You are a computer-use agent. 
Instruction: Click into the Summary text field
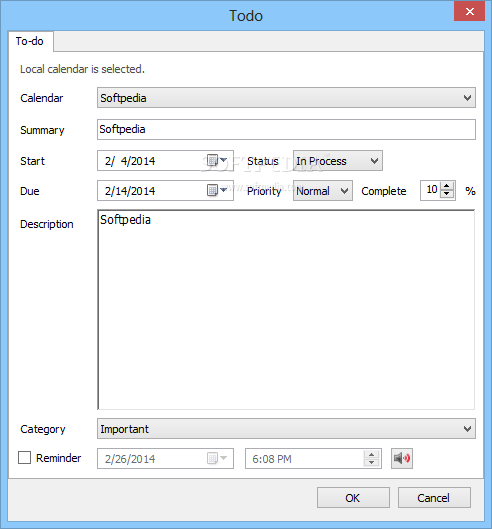[x=286, y=129]
